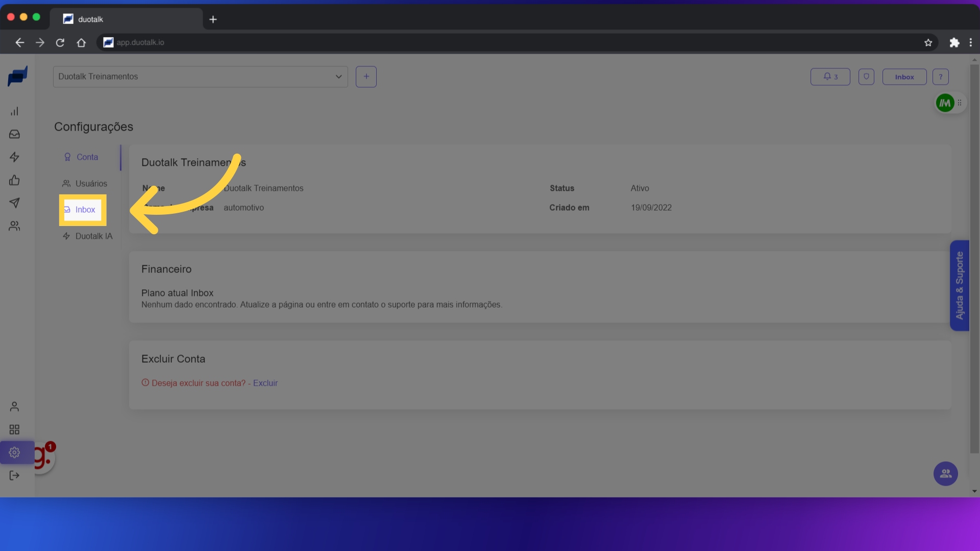Open the analytics bar chart sidebar icon
Image resolution: width=980 pixels, height=551 pixels.
click(14, 111)
